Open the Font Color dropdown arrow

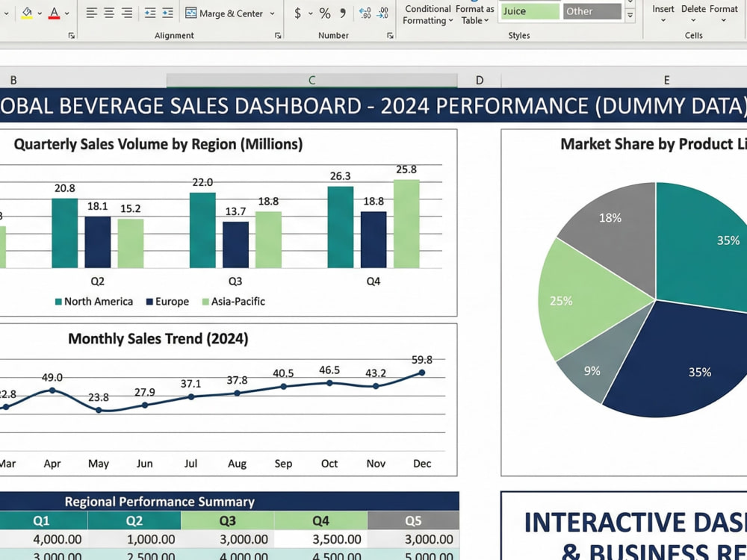[66, 13]
